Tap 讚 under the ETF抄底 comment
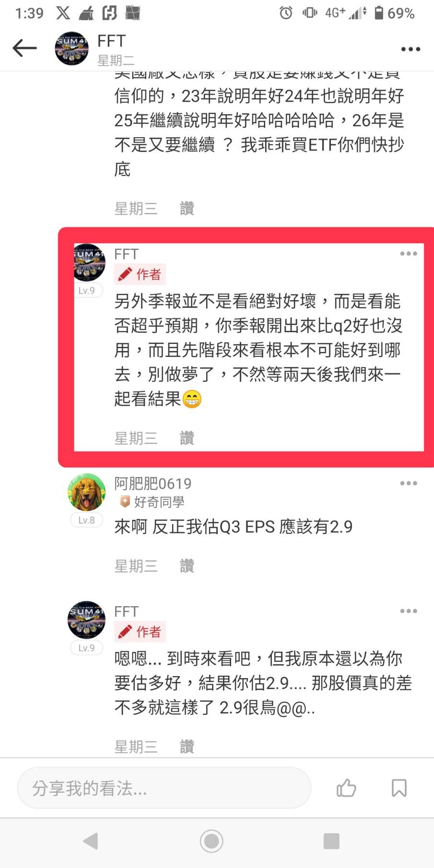434x868 pixels. click(187, 208)
